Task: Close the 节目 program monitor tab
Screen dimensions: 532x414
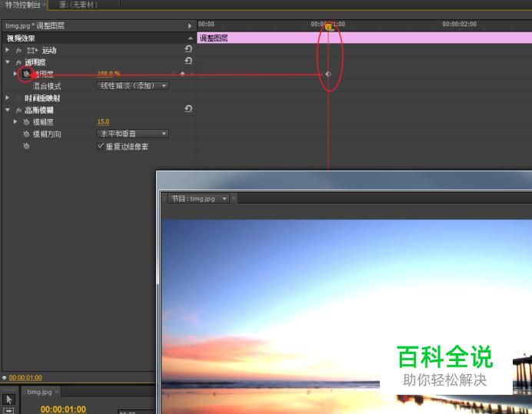Action: (x=234, y=198)
